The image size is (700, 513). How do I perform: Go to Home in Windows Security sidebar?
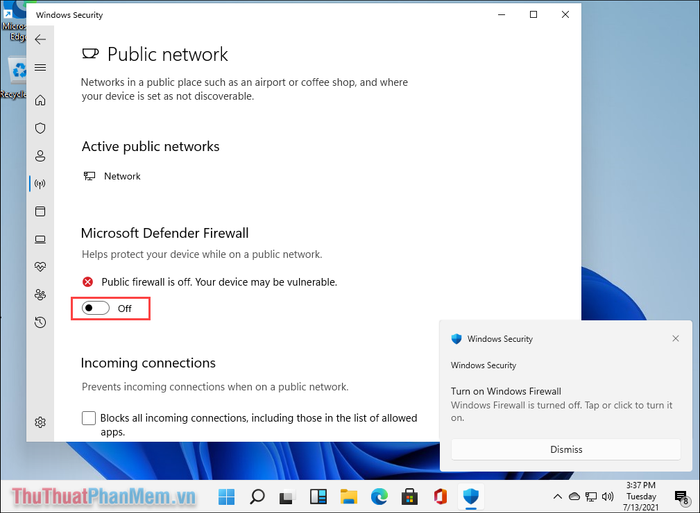click(x=40, y=101)
